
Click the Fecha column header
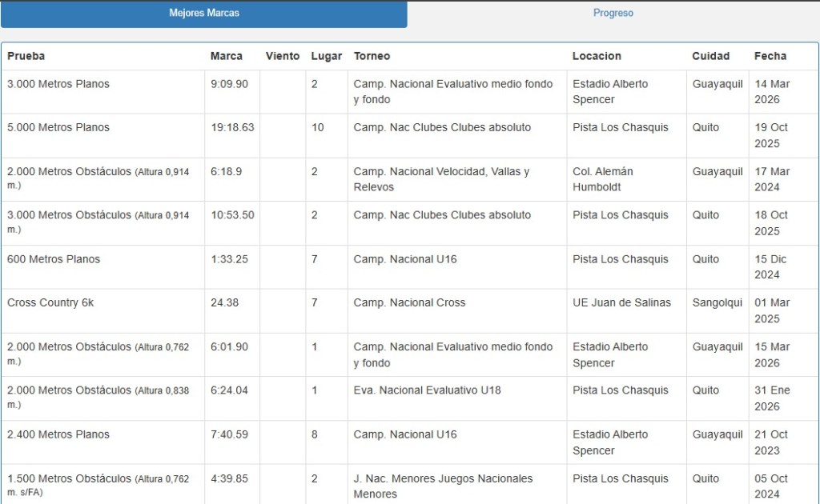(770, 56)
